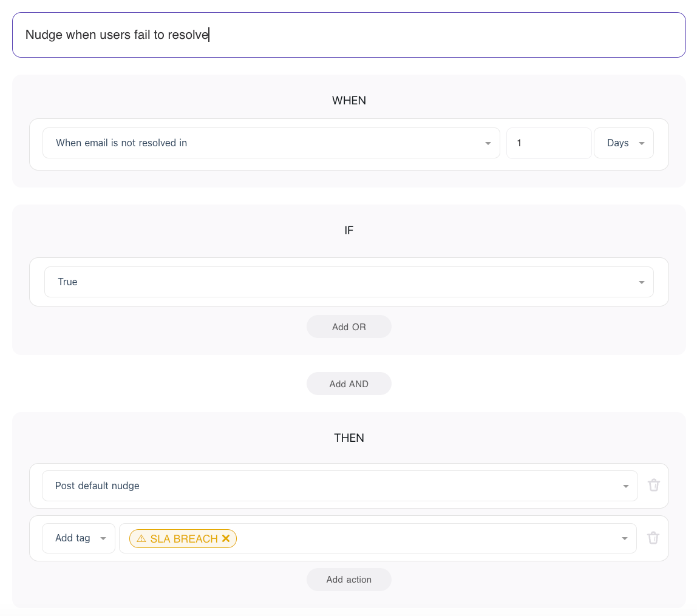697x616 pixels.
Task: Click the caret arrow of the tag selector
Action: tap(625, 539)
